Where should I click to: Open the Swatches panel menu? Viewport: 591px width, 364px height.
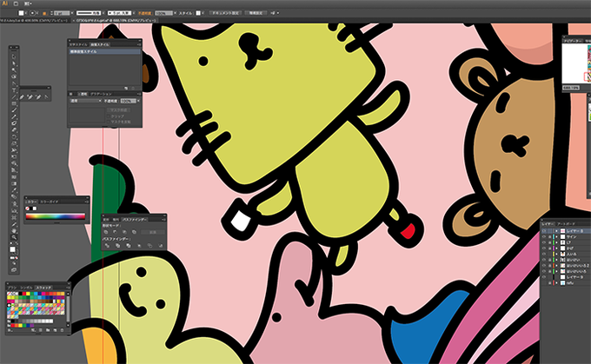[x=68, y=288]
